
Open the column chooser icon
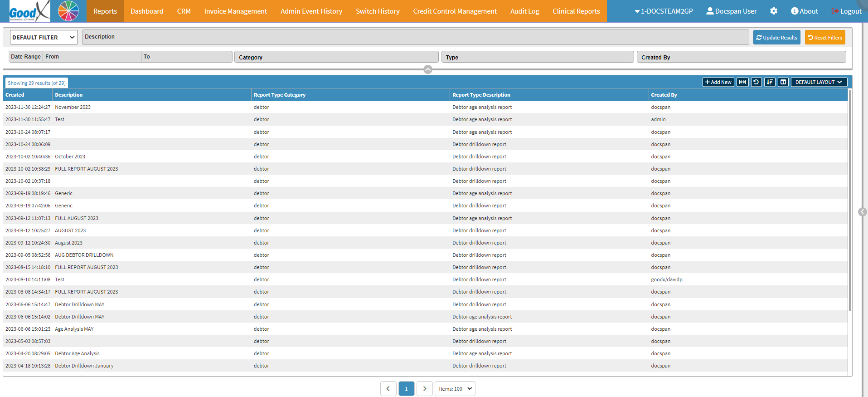783,82
